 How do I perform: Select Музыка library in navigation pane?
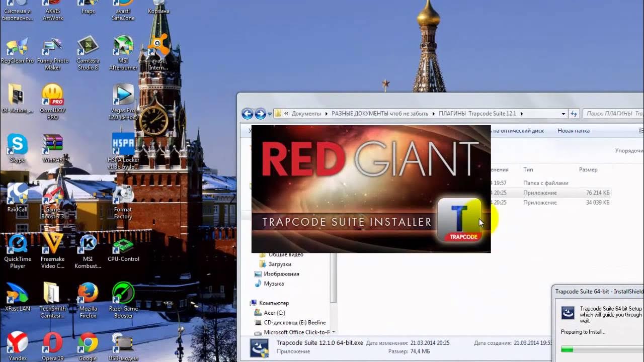(x=269, y=284)
